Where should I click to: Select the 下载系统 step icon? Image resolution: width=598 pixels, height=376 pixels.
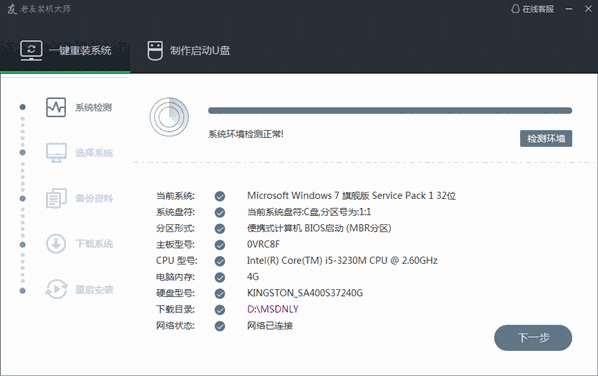[x=56, y=244]
